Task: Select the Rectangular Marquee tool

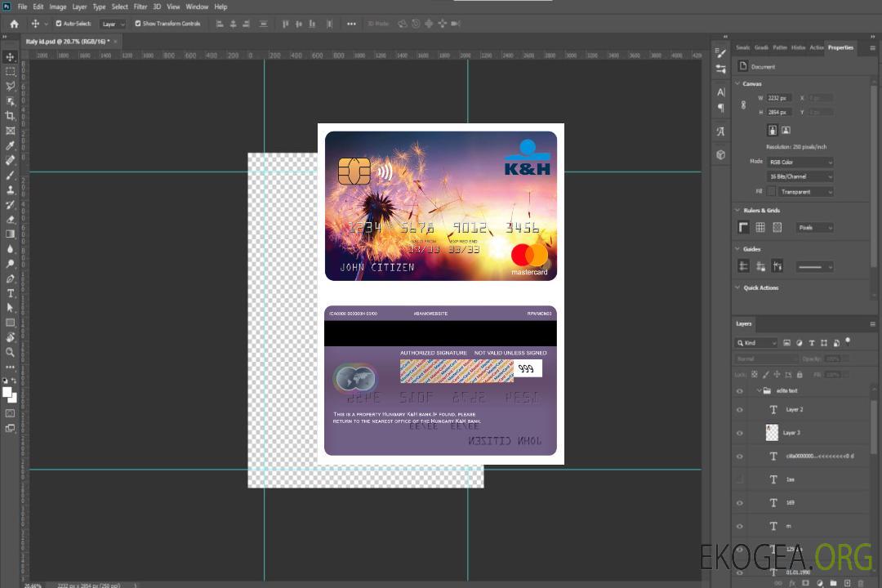Action: pyautogui.click(x=10, y=72)
